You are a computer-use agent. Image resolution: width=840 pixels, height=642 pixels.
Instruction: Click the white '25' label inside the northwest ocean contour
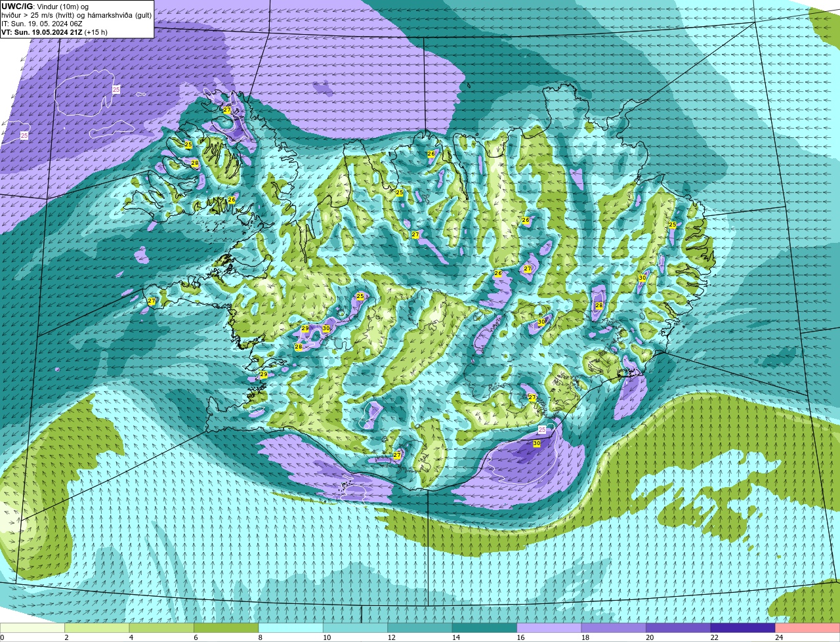click(116, 89)
